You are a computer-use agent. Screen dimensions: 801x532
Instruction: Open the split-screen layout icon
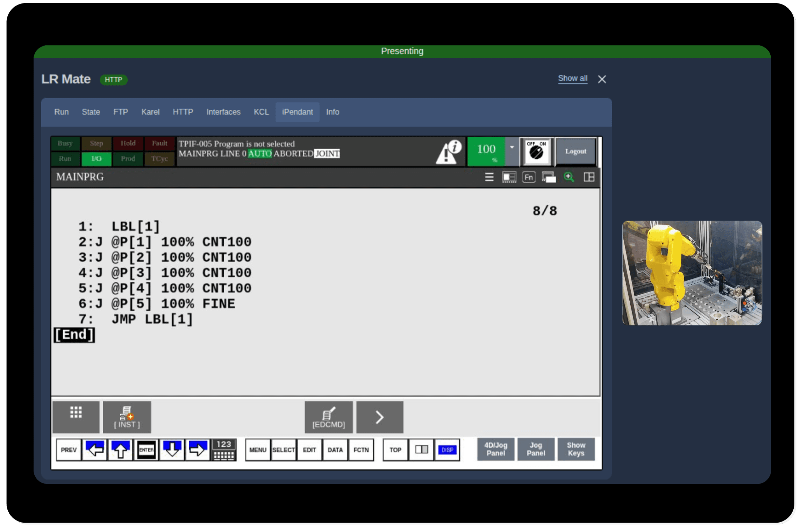pos(589,177)
